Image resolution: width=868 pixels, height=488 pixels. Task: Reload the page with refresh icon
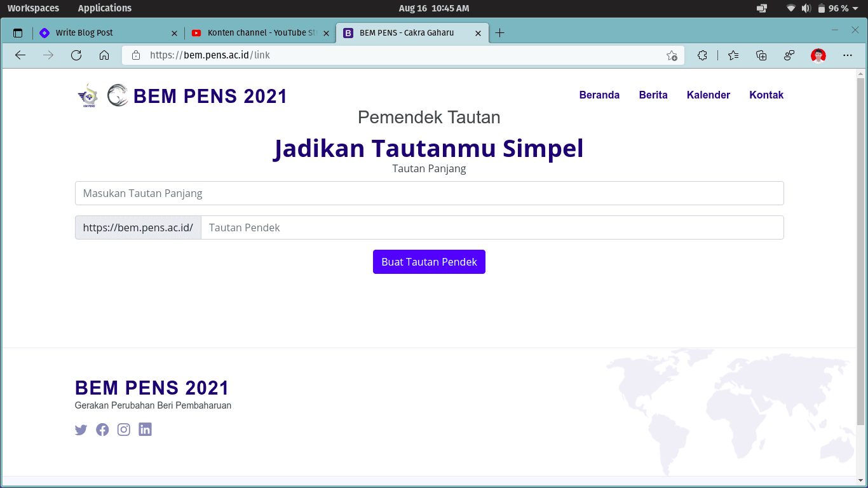76,55
